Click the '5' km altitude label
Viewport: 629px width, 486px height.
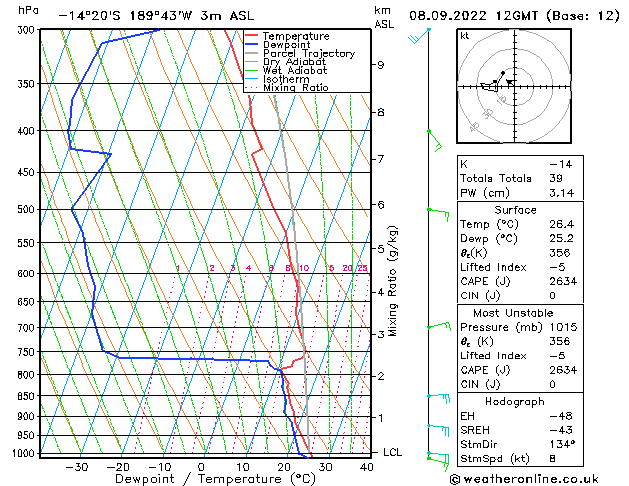coord(381,249)
